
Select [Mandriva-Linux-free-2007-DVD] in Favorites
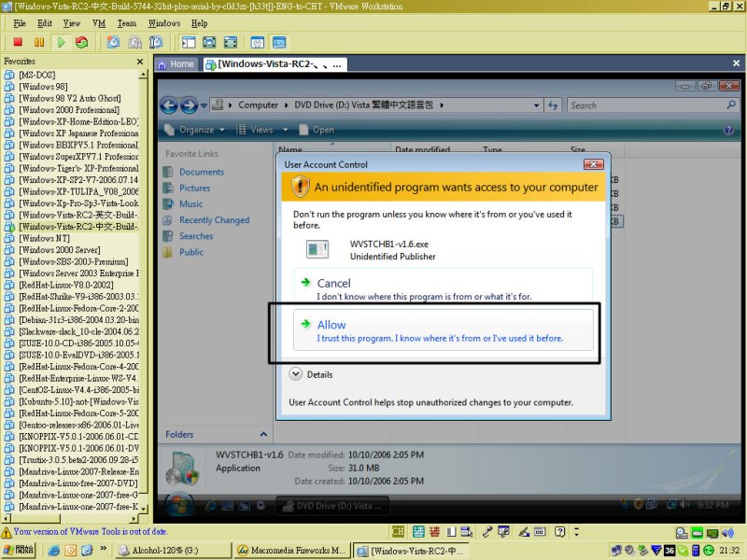pyautogui.click(x=78, y=483)
